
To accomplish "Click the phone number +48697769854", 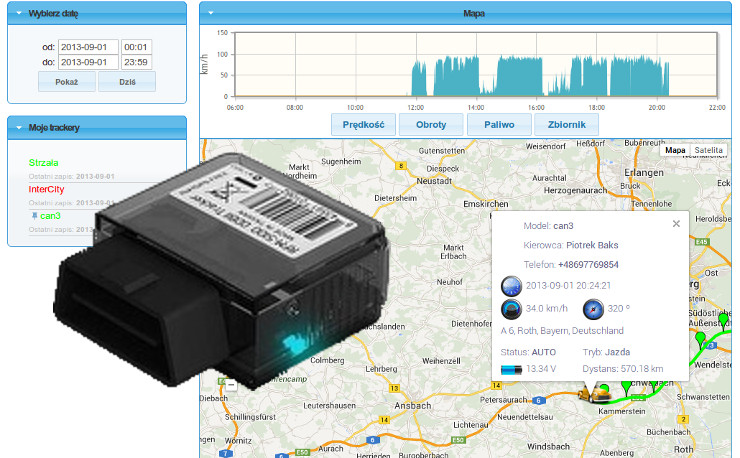I will pos(588,265).
